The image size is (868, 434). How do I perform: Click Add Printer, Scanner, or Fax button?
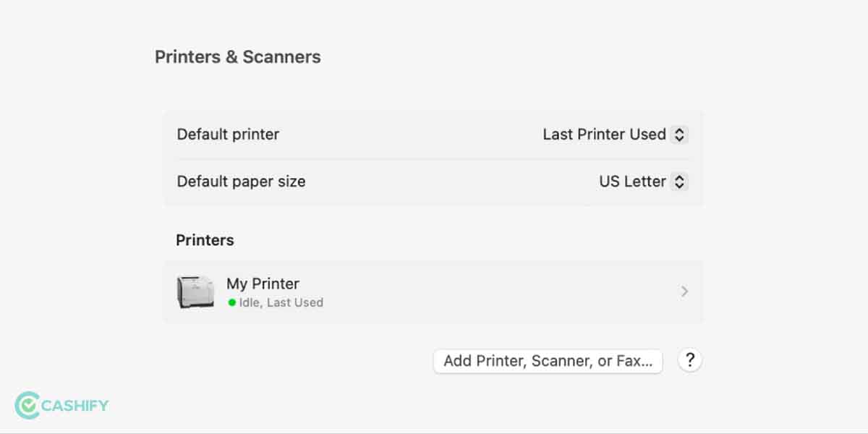pyautogui.click(x=548, y=360)
